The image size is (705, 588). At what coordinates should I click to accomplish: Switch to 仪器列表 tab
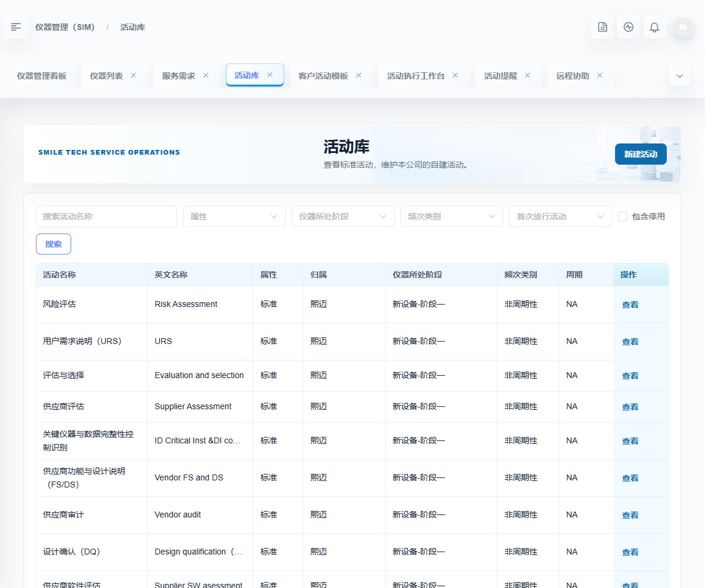point(106,75)
